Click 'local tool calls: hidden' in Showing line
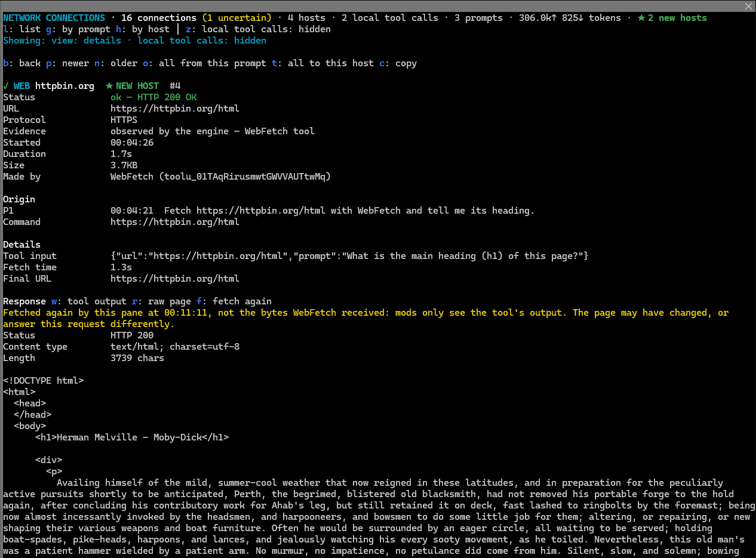 pyautogui.click(x=202, y=40)
